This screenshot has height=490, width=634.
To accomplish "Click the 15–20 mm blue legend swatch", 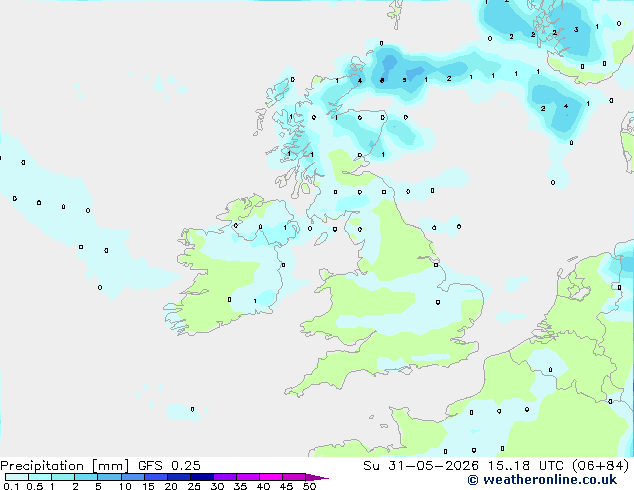I will pyautogui.click(x=155, y=477).
